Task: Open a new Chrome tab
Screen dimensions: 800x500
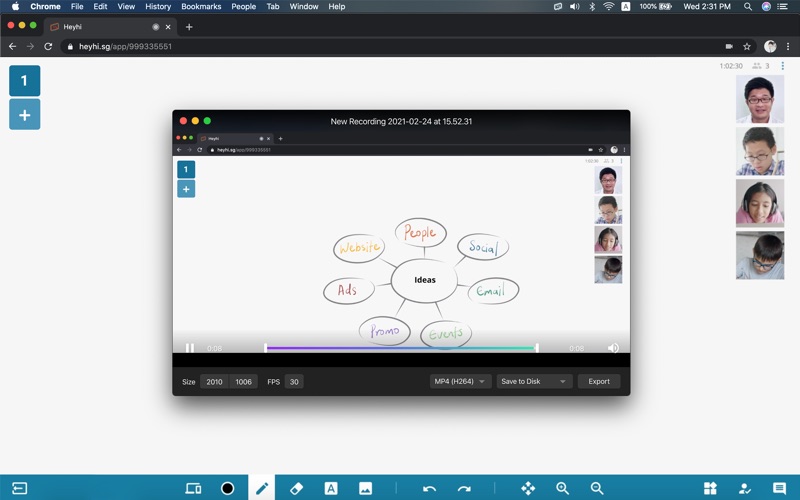Action: (189, 27)
